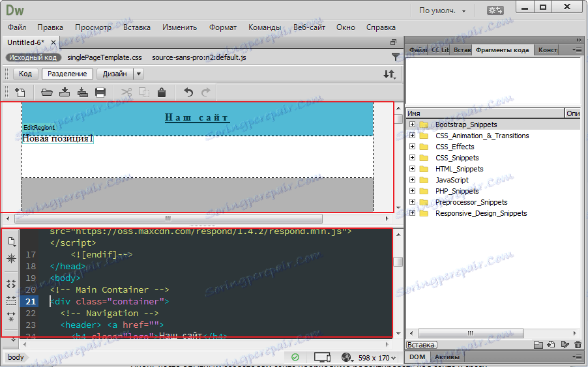Click the Вставка button in Snippets panel
The height and width of the screenshot is (367, 588).
[420, 345]
